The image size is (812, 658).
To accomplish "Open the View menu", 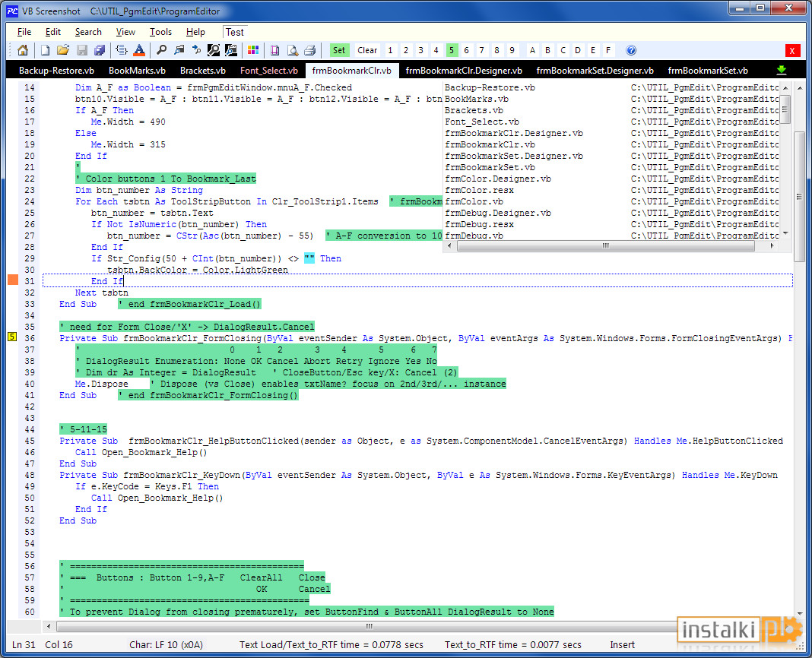I will coord(125,32).
